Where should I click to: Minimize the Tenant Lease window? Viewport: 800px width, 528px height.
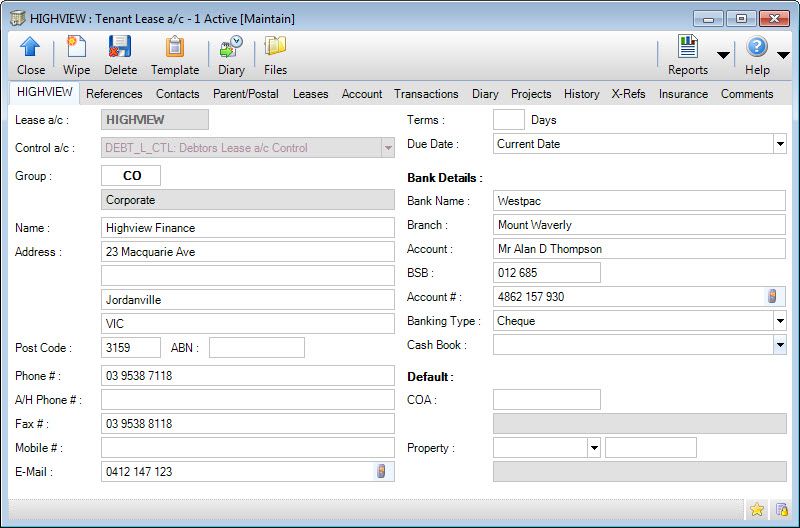[x=708, y=19]
